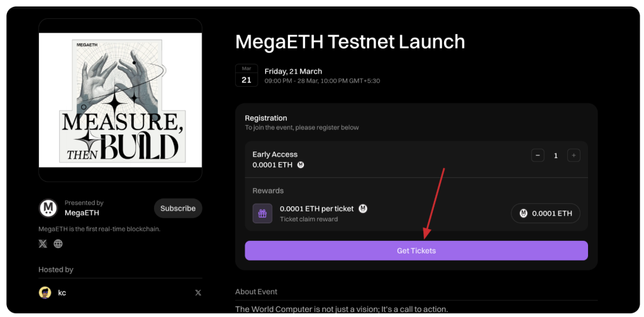The height and width of the screenshot is (317, 644).
Task: Click host kc's avatar picture
Action: click(x=45, y=292)
